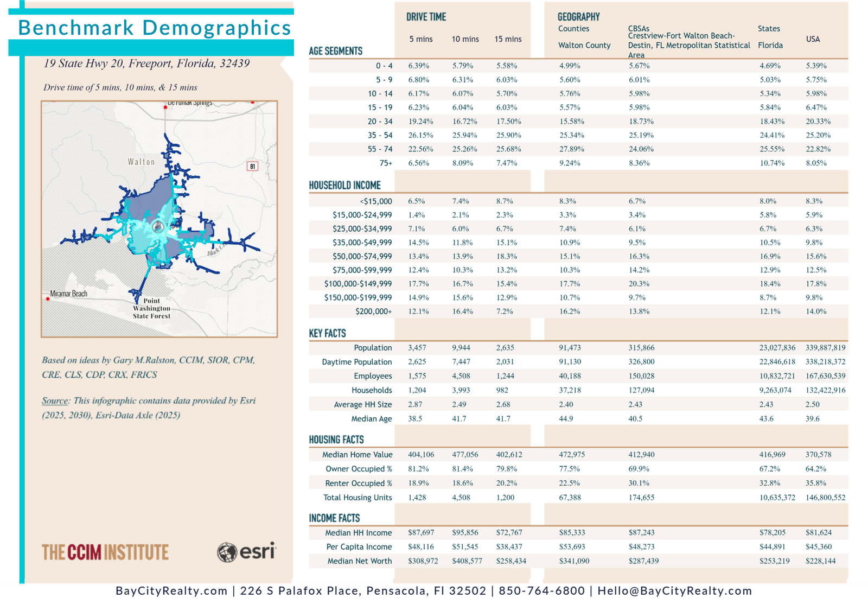
Task: Click the $408,577 net worth value
Action: click(467, 561)
